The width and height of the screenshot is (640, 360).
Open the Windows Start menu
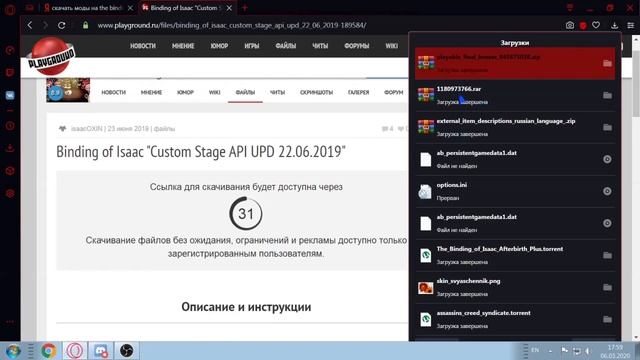12,351
